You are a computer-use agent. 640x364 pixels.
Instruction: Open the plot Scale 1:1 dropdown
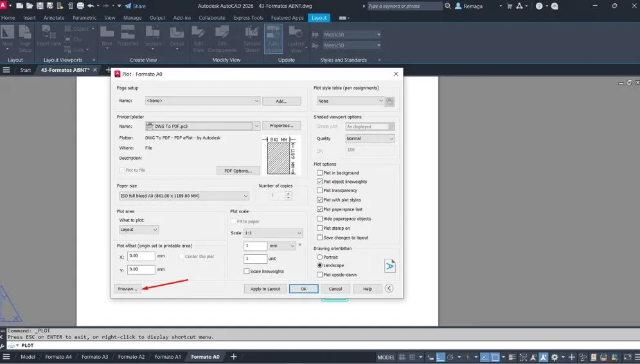273,233
